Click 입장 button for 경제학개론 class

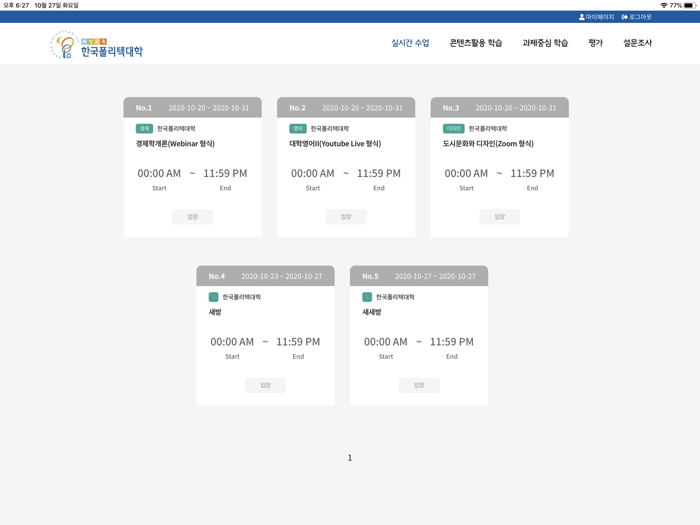192,217
